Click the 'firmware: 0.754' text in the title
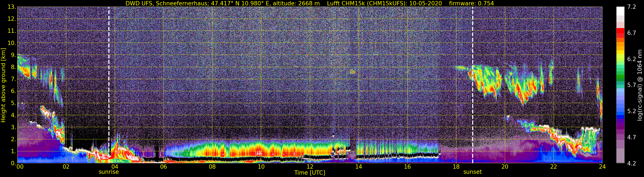Viewport: 644px width, 177px height. 472,3
